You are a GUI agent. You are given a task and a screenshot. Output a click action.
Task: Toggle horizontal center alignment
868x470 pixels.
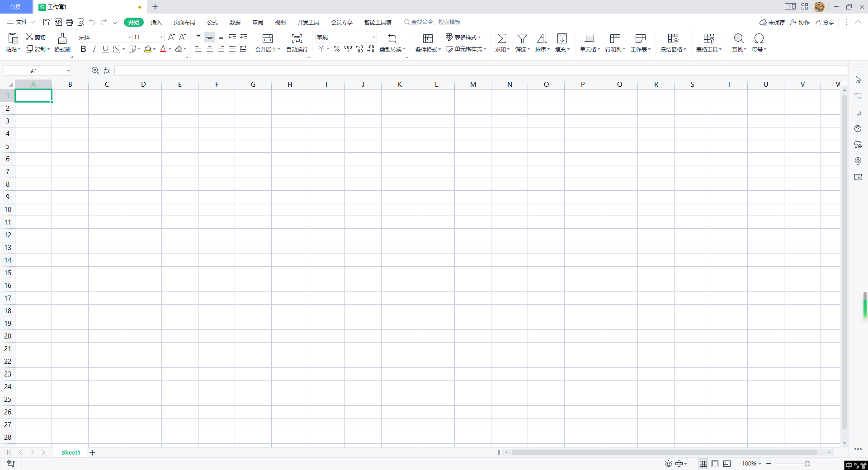point(210,49)
